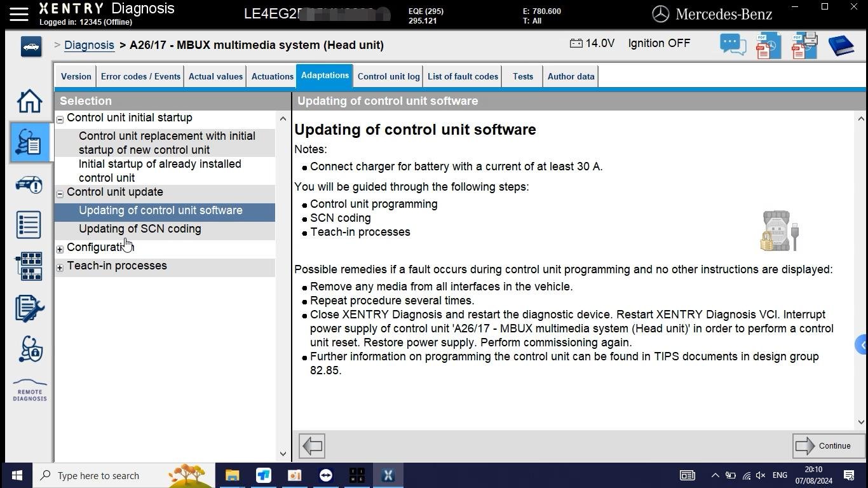Expand the Configuration tree node

pyautogui.click(x=60, y=249)
